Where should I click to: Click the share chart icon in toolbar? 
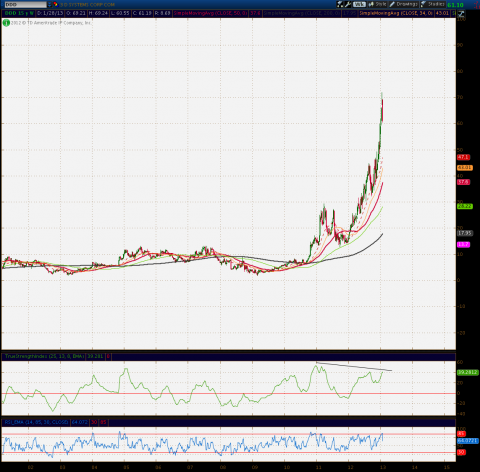coord(340,4)
